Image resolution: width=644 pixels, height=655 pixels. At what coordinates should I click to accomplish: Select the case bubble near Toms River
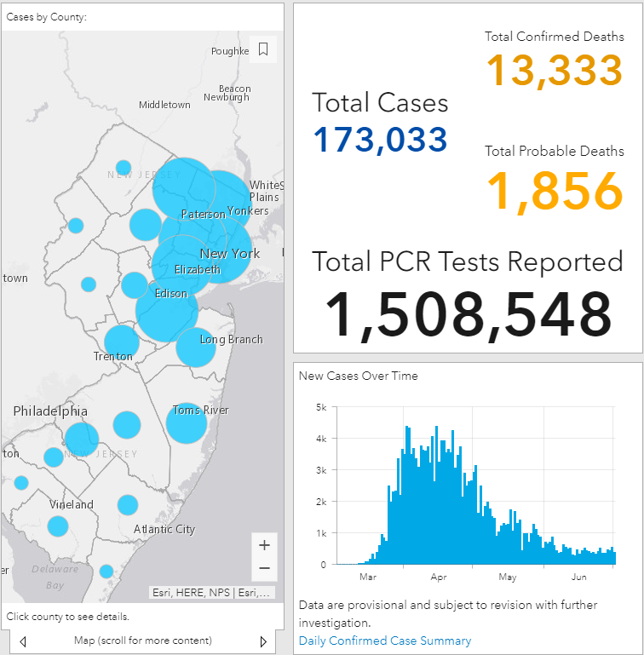(x=187, y=423)
